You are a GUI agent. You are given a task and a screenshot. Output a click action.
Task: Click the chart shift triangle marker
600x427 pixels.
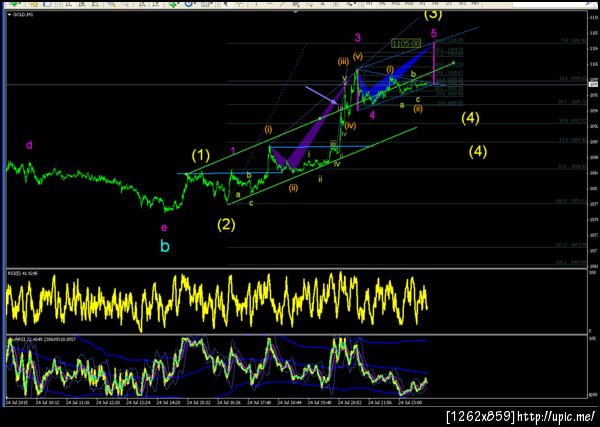pos(295,12)
